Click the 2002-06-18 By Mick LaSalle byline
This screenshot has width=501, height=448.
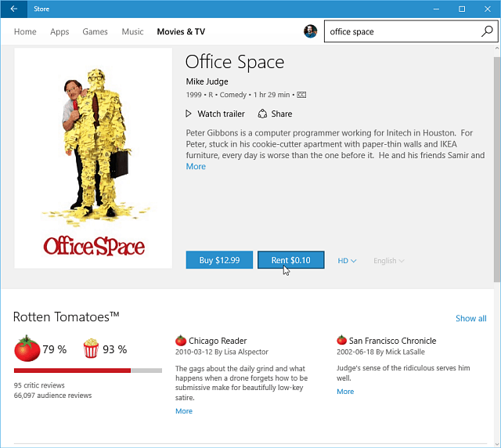pos(380,352)
